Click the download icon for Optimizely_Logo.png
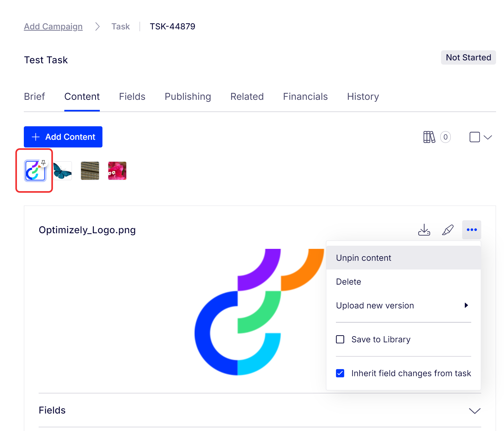The height and width of the screenshot is (431, 504). 424,230
